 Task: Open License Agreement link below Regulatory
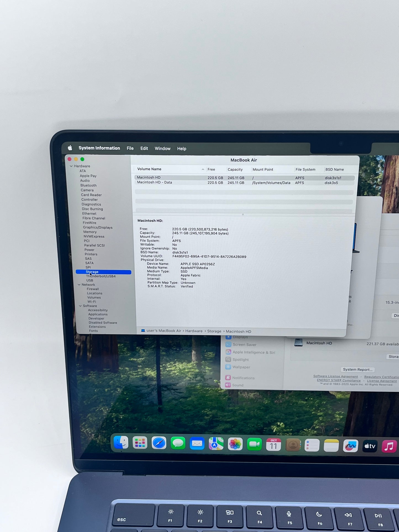pyautogui.click(x=382, y=381)
